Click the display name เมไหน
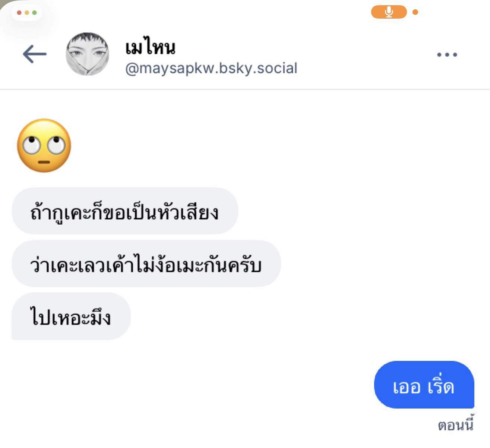This screenshot has width=490, height=448. (150, 48)
